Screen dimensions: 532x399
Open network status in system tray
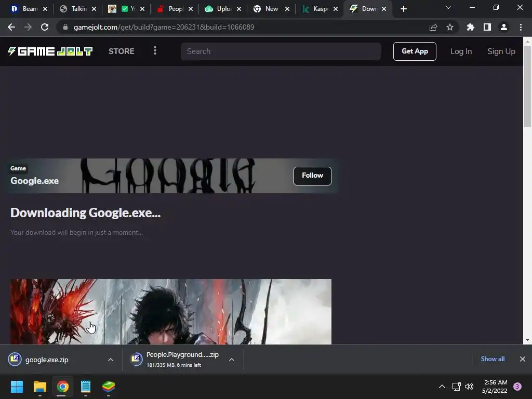click(456, 387)
